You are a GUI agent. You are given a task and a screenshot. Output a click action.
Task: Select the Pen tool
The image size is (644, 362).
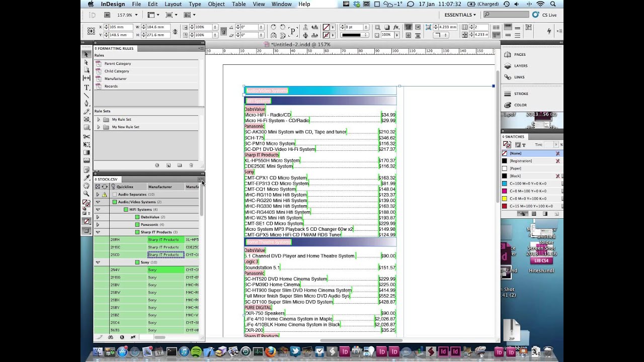coord(86,103)
